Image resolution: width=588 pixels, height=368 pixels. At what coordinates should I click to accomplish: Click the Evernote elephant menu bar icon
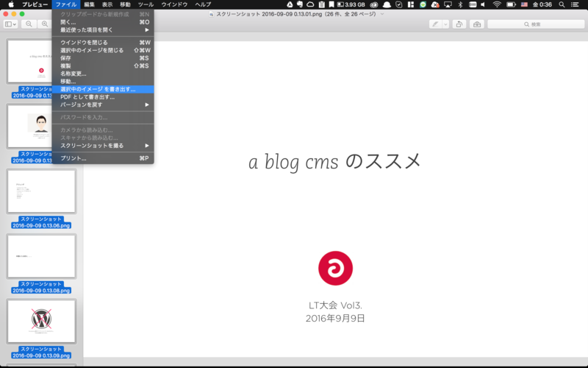pos(300,4)
